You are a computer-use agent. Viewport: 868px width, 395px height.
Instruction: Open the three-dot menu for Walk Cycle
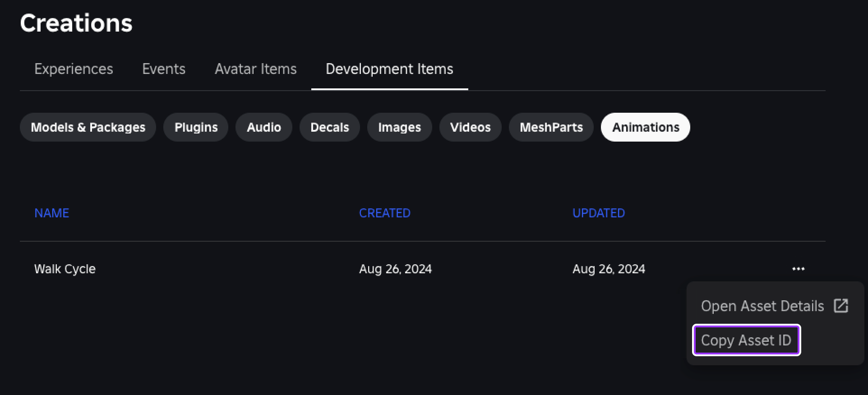(x=798, y=269)
